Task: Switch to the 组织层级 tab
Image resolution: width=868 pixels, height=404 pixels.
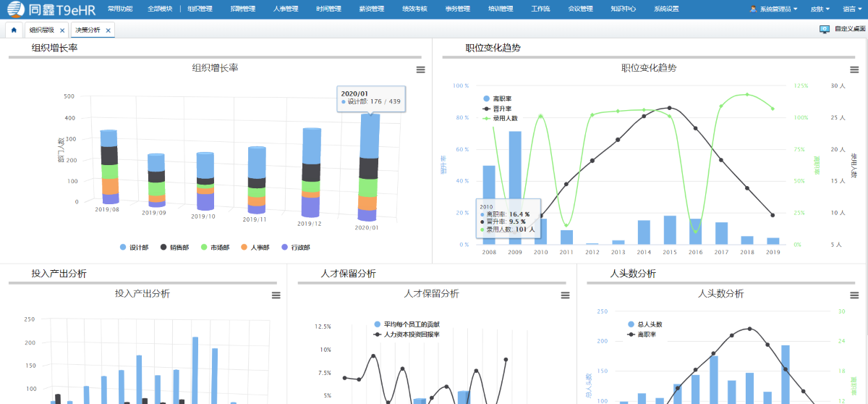Action: [x=42, y=30]
